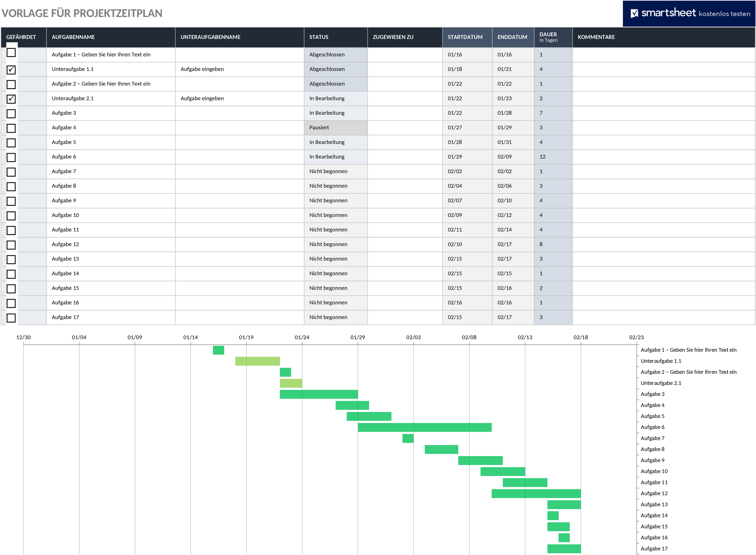Select the AUFGABENNAME column header
This screenshot has height=555, width=756.
(111, 37)
